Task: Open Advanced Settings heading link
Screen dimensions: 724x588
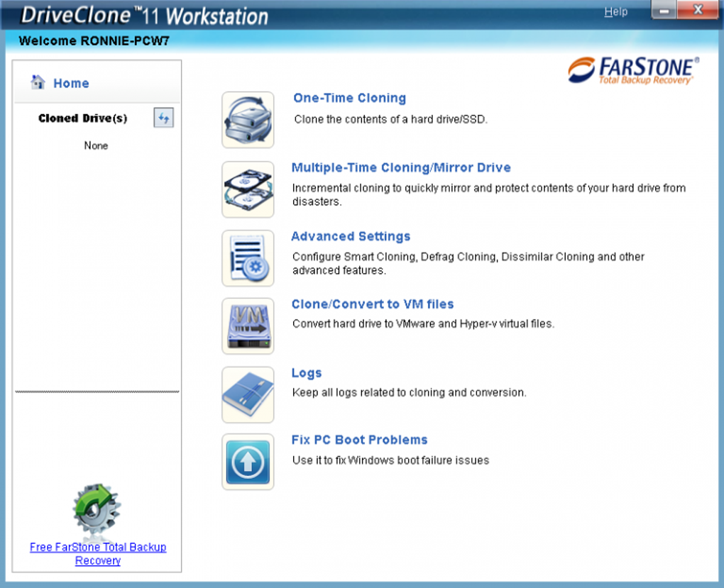Action: pos(351,237)
